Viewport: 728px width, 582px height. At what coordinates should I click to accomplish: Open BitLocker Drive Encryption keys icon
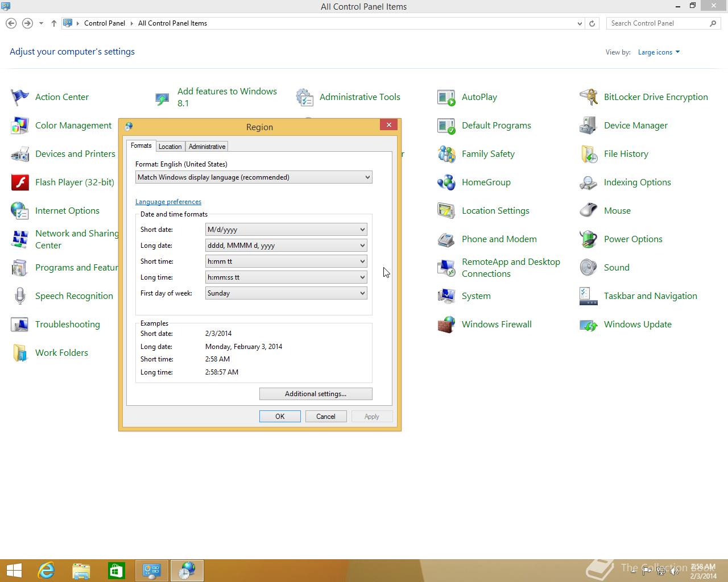[589, 97]
